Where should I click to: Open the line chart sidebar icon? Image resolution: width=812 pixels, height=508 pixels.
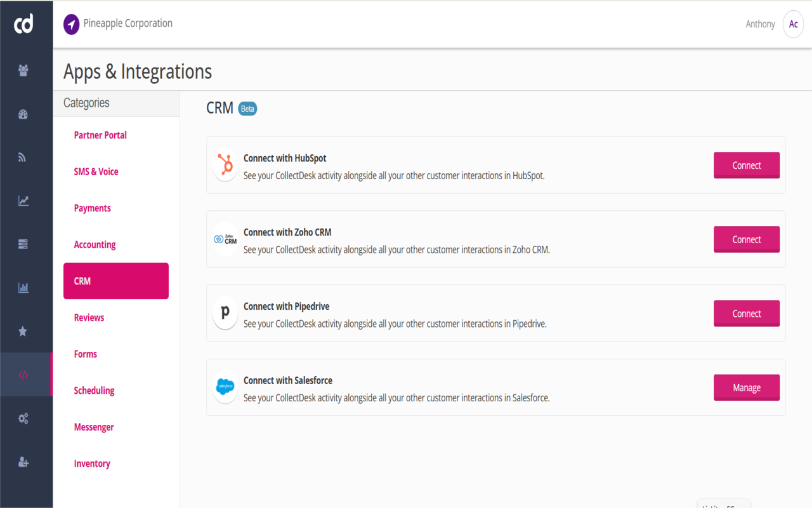point(23,201)
